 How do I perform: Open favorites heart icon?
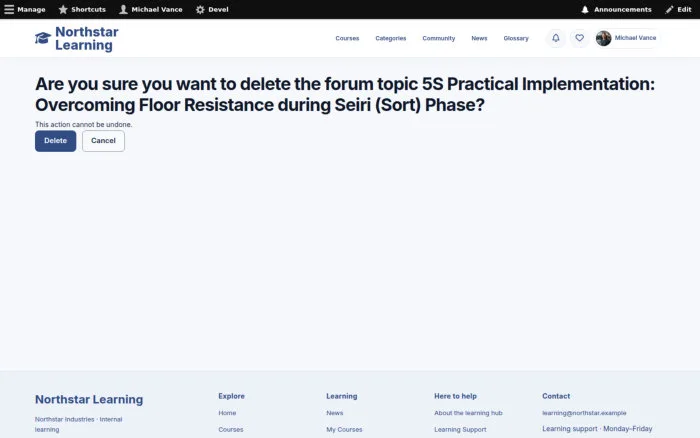pyautogui.click(x=579, y=38)
